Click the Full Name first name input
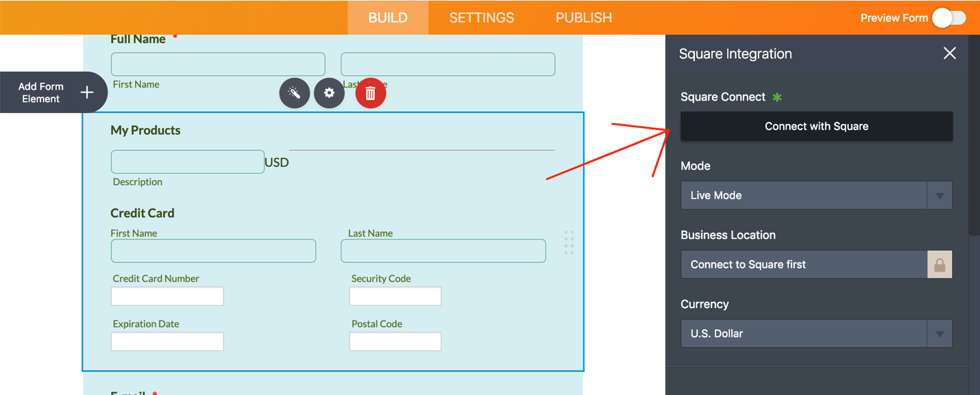Screen dimensions: 980x395 tap(218, 64)
